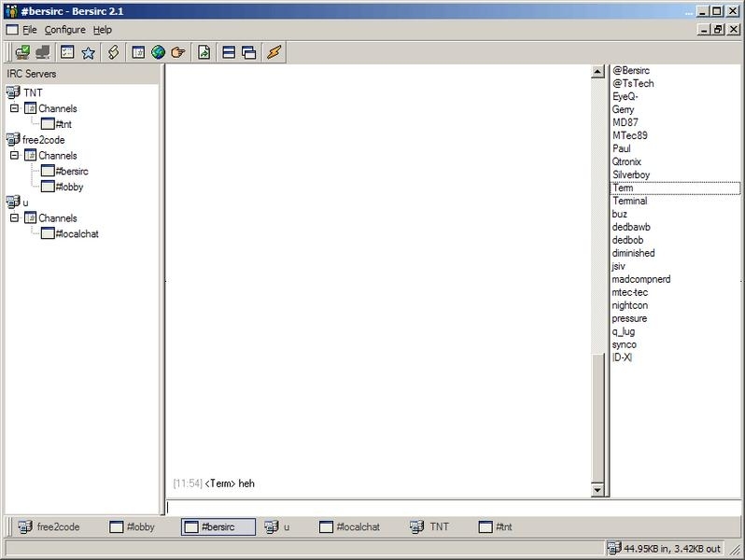Select the #bersirc tab in bottom bar
This screenshot has width=745, height=560.
click(x=218, y=526)
